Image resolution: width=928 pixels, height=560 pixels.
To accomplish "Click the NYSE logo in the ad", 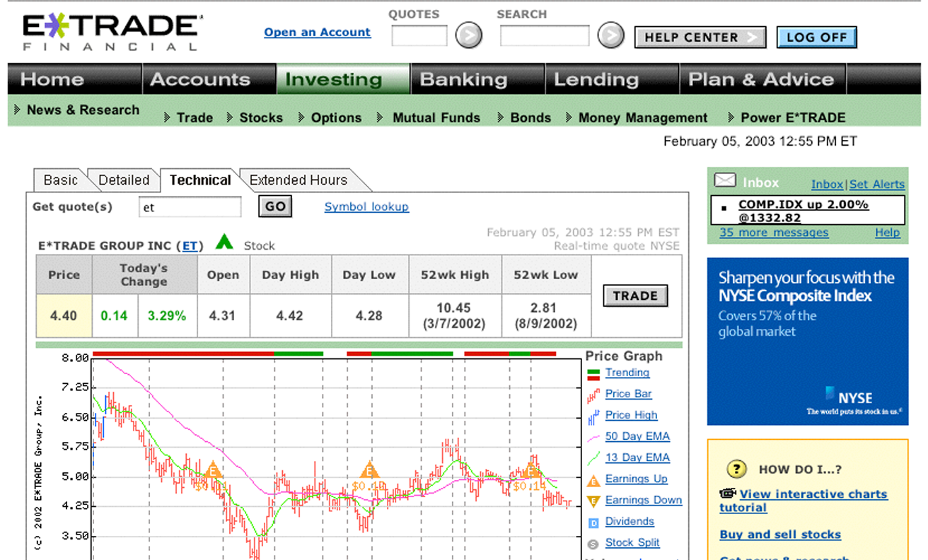I will click(849, 396).
